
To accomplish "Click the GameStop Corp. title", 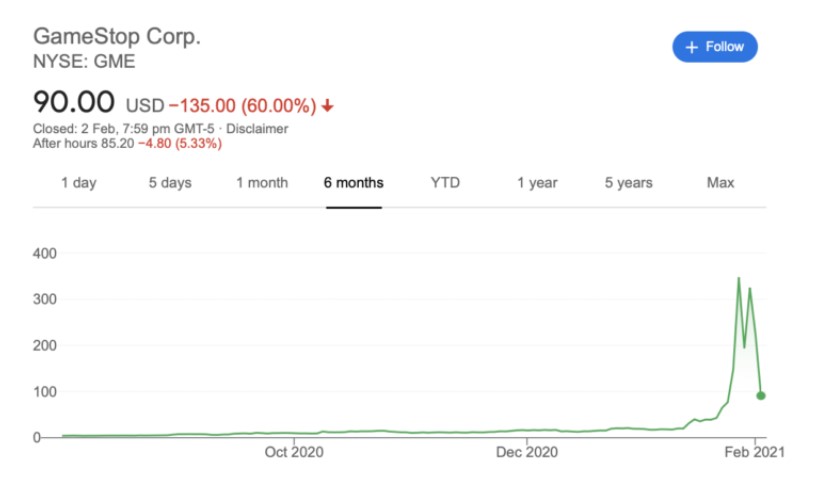I will pos(117,36).
